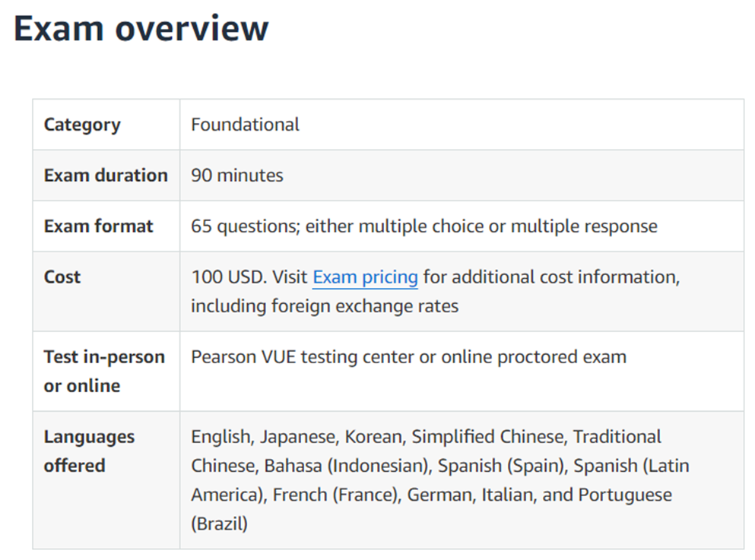
Task: Open the Exam pricing link
Action: (365, 277)
